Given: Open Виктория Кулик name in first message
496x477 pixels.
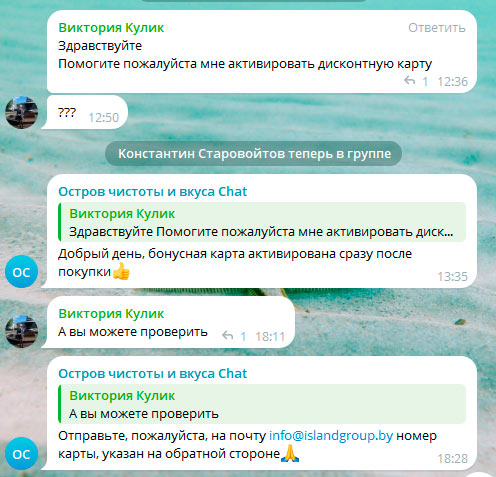Looking at the screenshot, I should [111, 28].
